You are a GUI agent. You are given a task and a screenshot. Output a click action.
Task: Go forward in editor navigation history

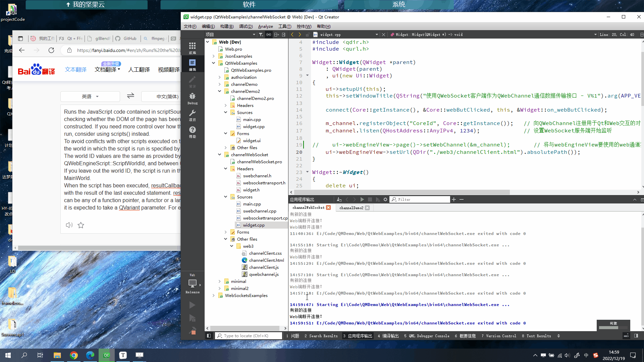point(300,35)
